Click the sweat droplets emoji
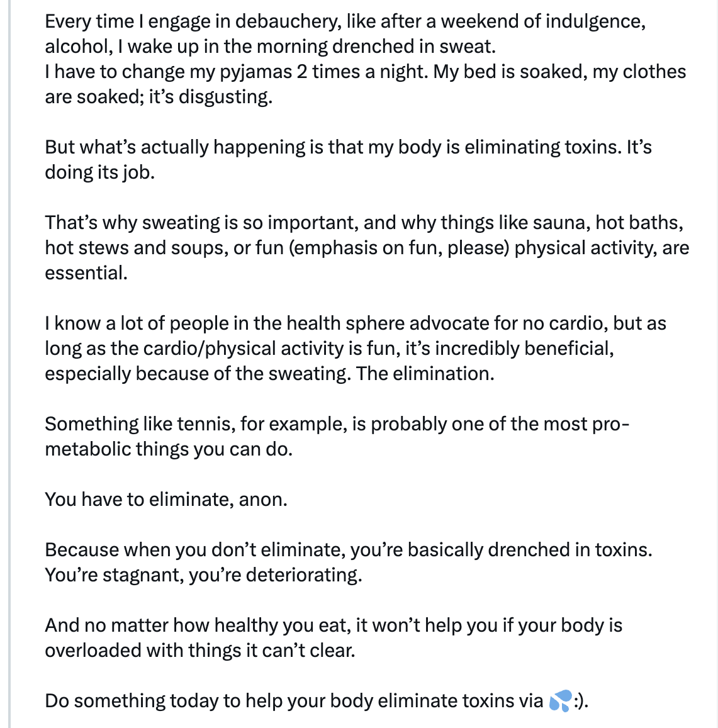This screenshot has width=718, height=728. click(560, 700)
